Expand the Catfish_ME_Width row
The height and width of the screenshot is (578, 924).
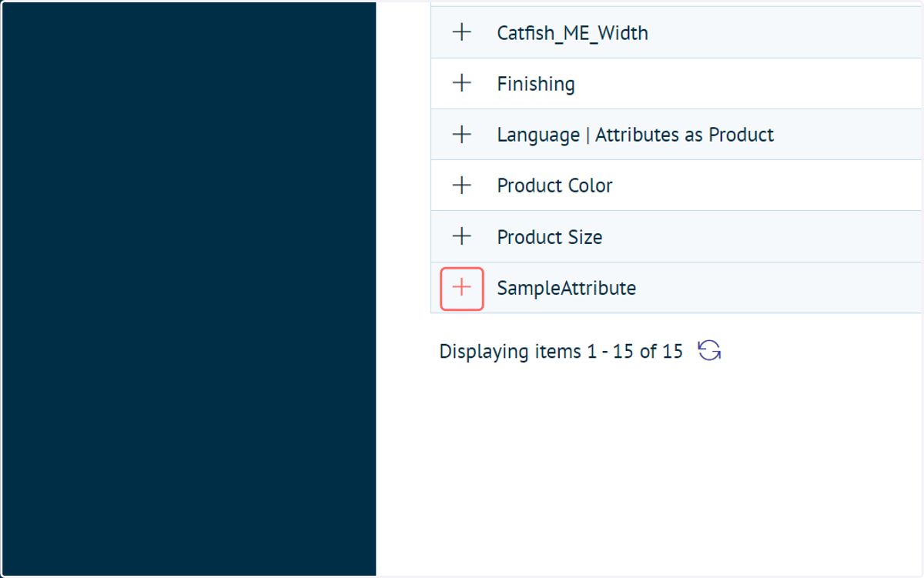(x=461, y=32)
